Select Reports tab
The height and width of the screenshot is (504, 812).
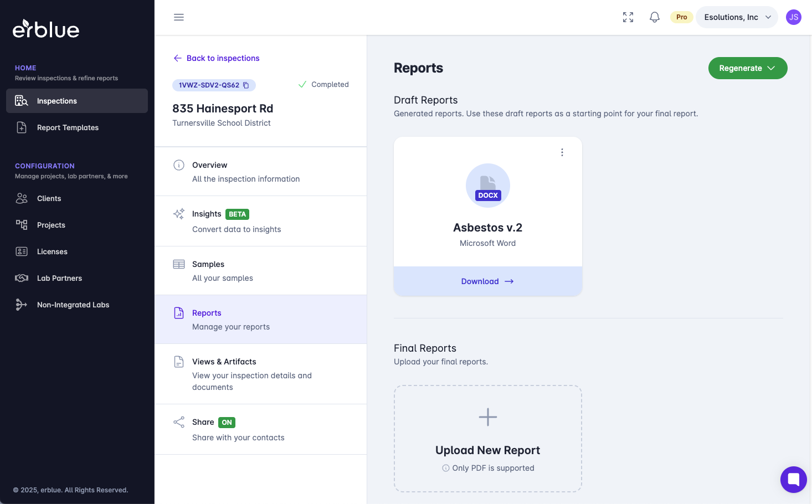[261, 320]
